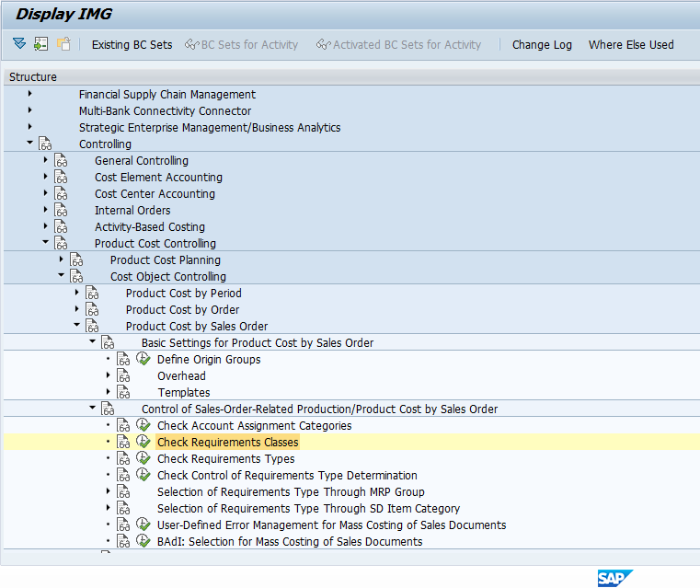Click the release notes toolbar icon

click(63, 44)
